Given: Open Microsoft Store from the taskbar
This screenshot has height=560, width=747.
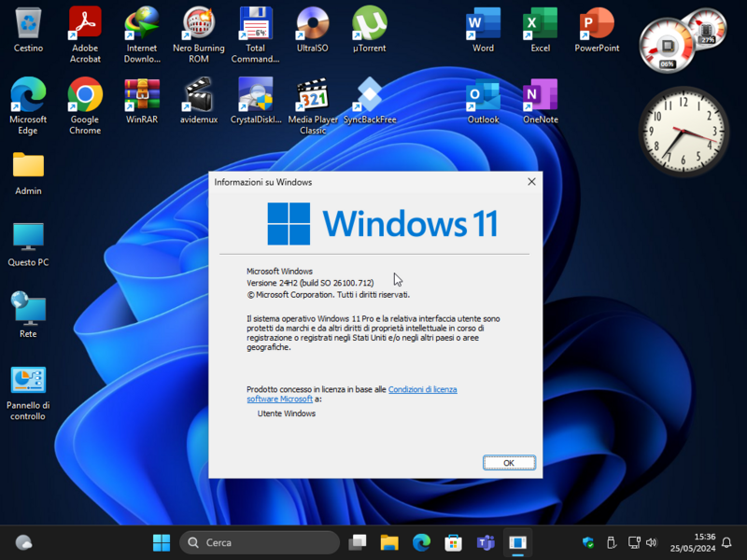Looking at the screenshot, I should [x=453, y=542].
